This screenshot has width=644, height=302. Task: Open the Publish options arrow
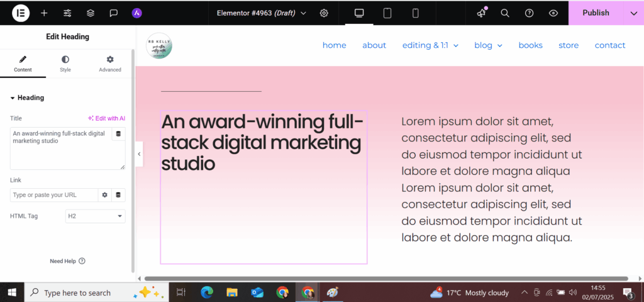(633, 13)
